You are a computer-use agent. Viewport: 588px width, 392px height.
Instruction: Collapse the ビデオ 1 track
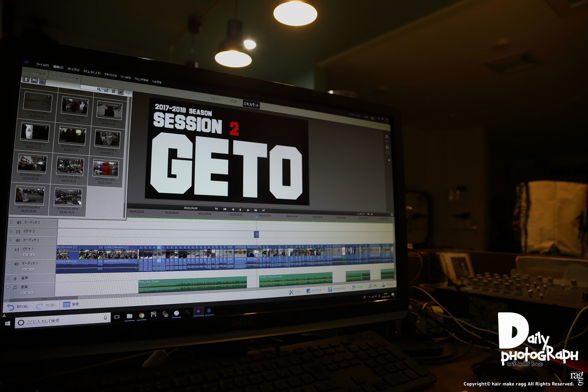[x=10, y=250]
